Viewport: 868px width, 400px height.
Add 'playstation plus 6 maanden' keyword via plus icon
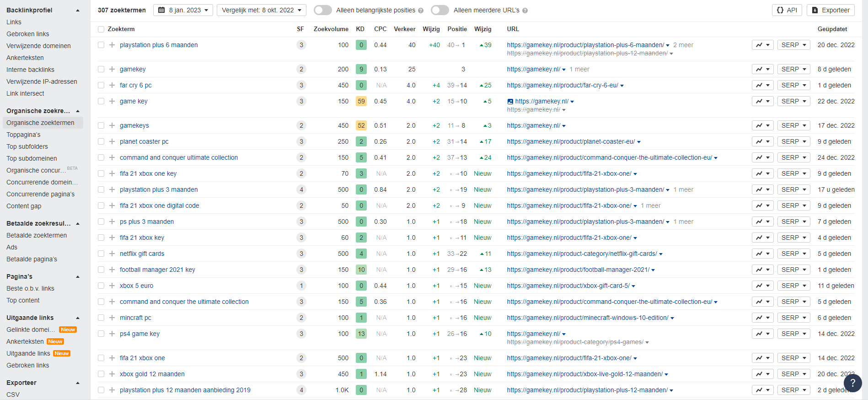(112, 45)
